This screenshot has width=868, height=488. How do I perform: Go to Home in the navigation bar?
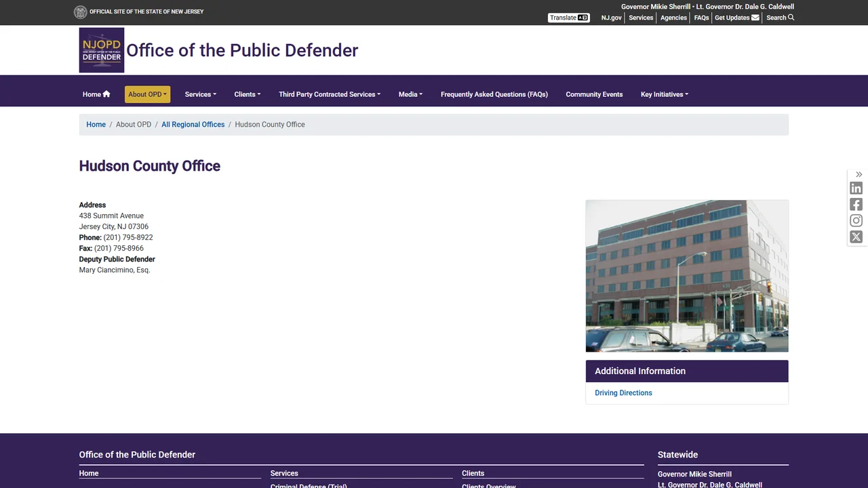[x=96, y=94]
